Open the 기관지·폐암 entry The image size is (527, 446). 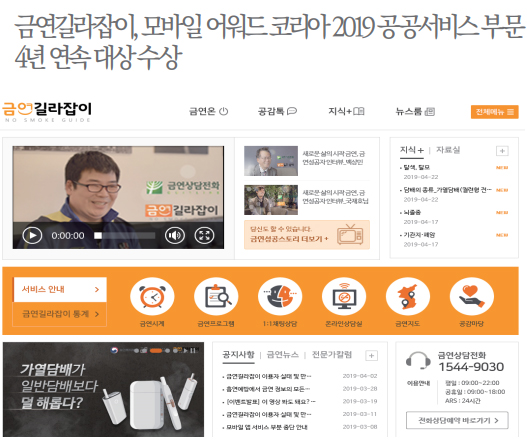(x=418, y=235)
